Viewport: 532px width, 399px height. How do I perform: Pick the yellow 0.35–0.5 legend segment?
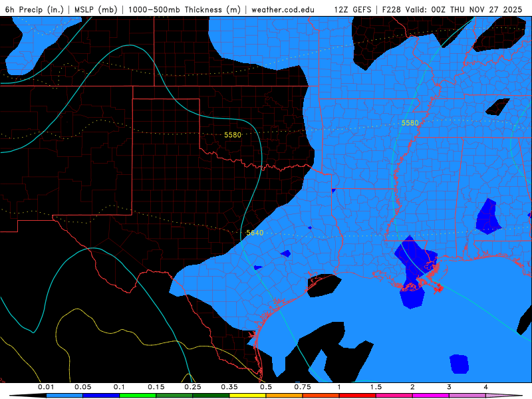click(247, 396)
